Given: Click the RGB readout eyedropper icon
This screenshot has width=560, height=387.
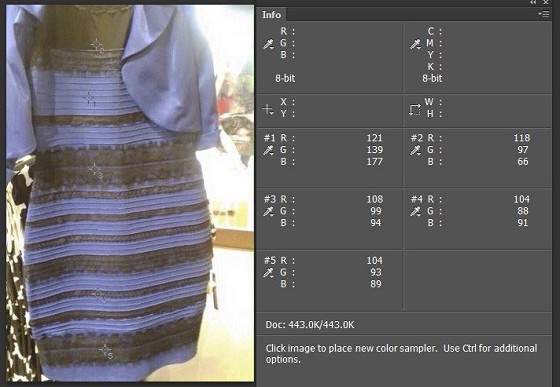Looking at the screenshot, I should (268, 44).
